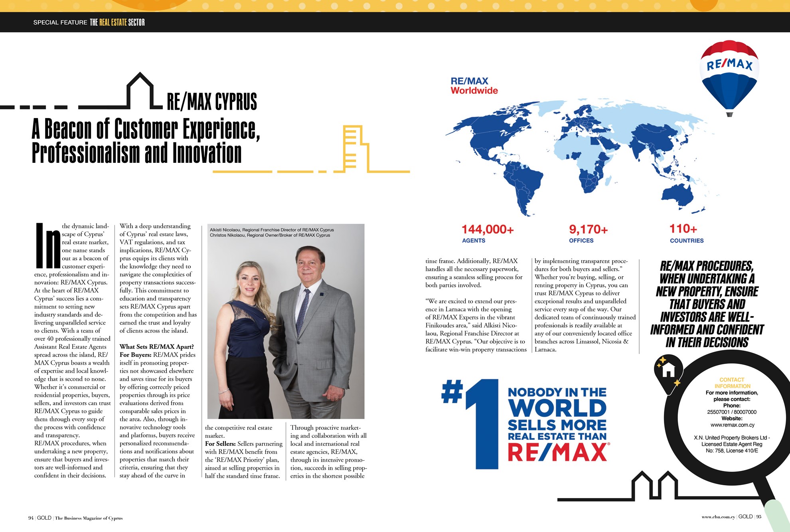Click the 'CONTACT INFORMATION' heading

pos(732,383)
